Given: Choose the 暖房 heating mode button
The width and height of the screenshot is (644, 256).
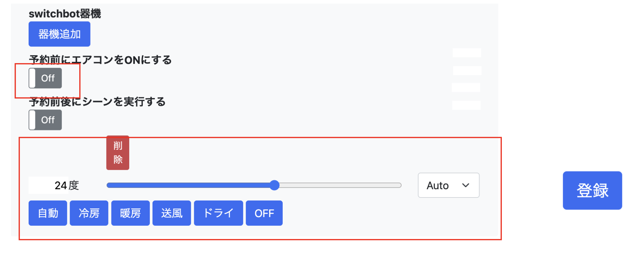Looking at the screenshot, I should pyautogui.click(x=130, y=213).
